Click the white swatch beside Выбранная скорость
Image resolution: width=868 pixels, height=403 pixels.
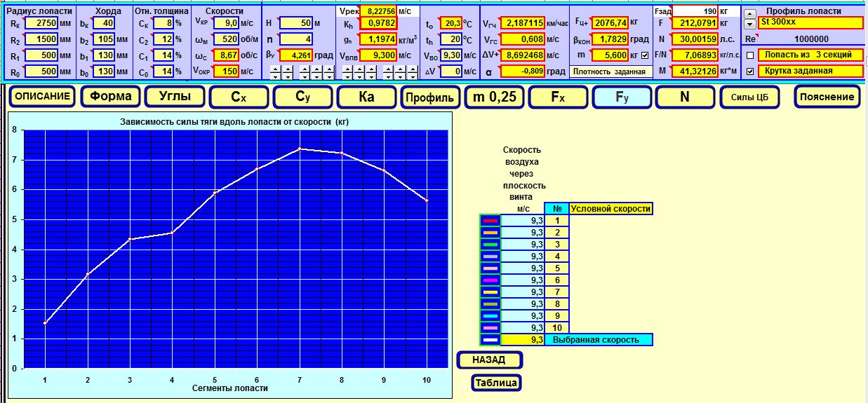[x=490, y=340]
